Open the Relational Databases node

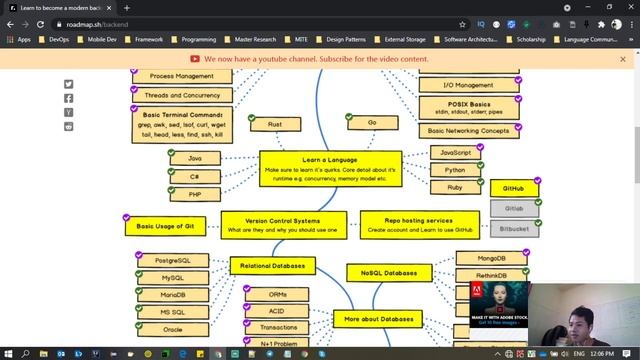tap(273, 266)
